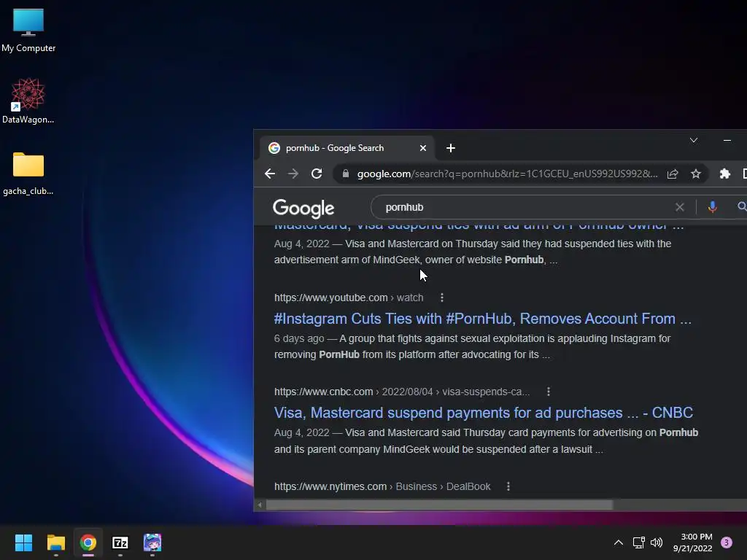Image resolution: width=747 pixels, height=560 pixels.
Task: Click the Chrome forward arrow
Action: click(x=293, y=174)
